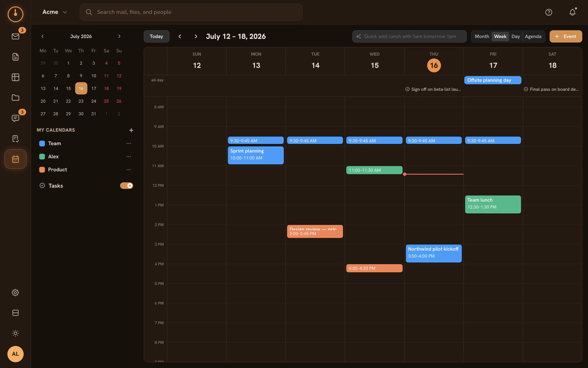588x368 pixels.
Task: Create a new Event
Action: (566, 37)
